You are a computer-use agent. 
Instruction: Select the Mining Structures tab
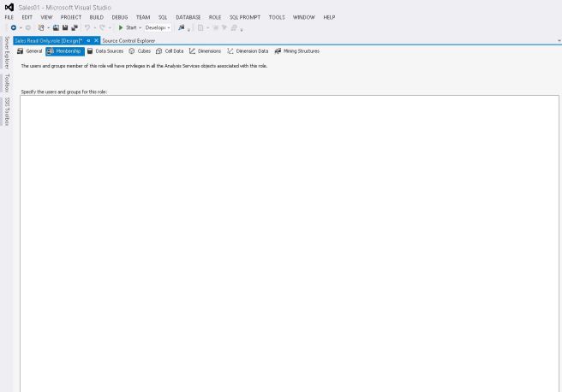tap(296, 51)
